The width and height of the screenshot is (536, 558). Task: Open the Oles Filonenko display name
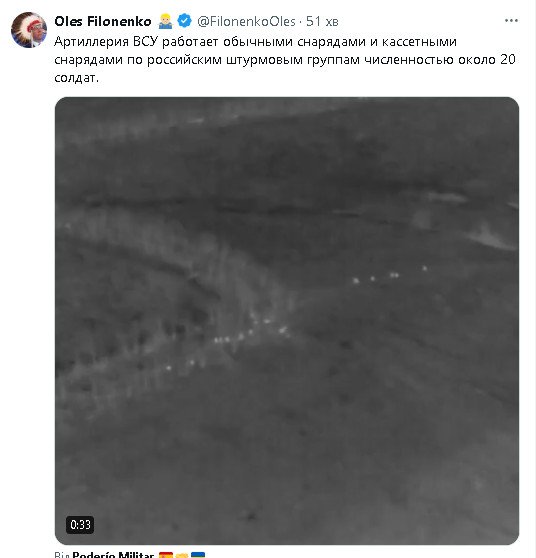pyautogui.click(x=103, y=21)
